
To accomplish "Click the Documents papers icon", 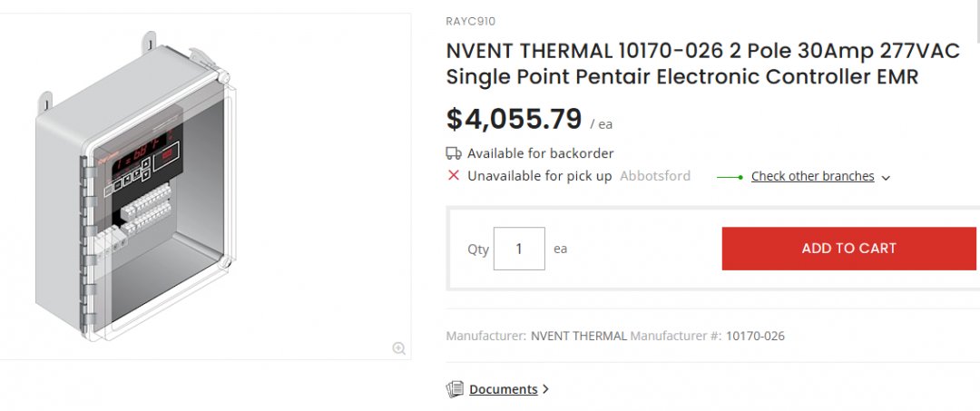I will coord(455,389).
